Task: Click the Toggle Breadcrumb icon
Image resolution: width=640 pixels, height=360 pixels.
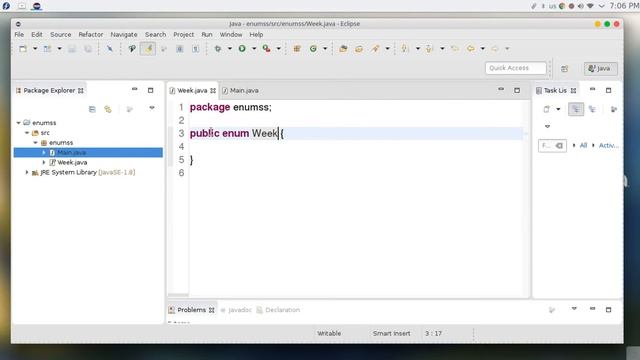Action: 132,49
